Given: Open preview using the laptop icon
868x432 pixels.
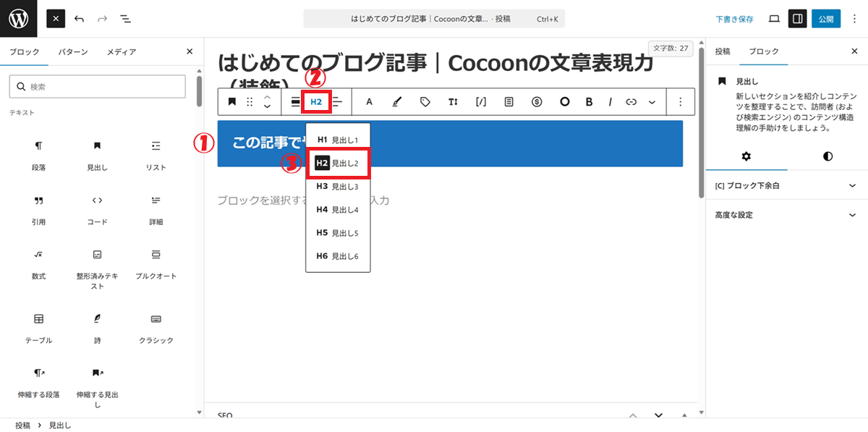Looking at the screenshot, I should pos(773,19).
